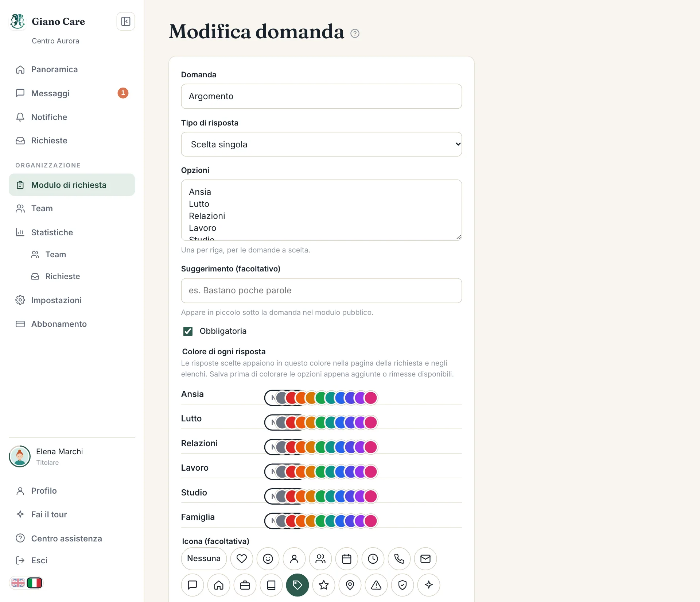700x602 pixels.
Task: Open Notifiche in the sidebar
Action: [72, 117]
